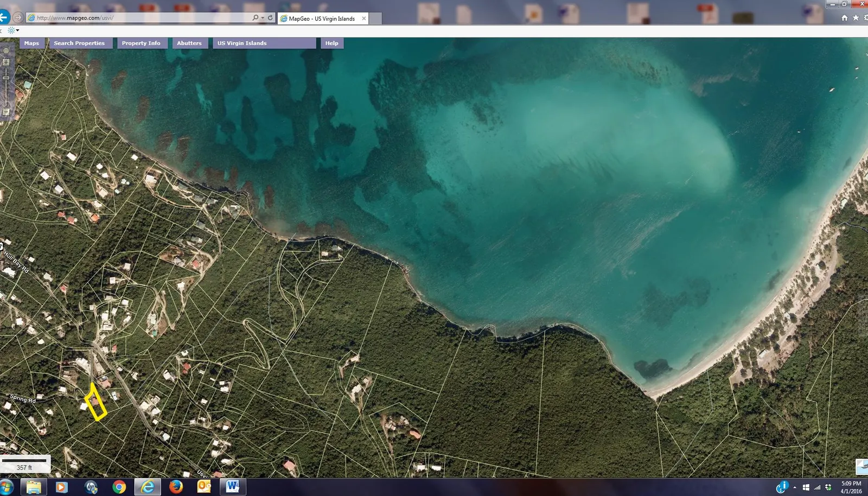Go to the browser home page icon

click(x=844, y=18)
